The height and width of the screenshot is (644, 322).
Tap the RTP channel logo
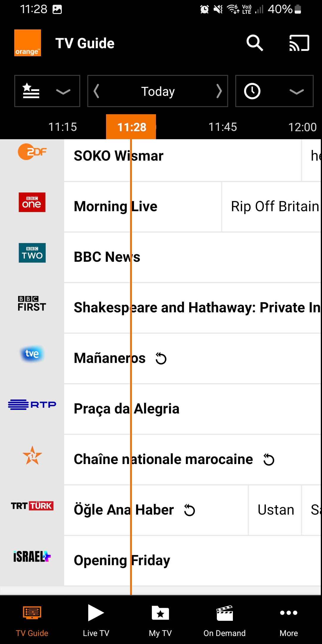click(x=32, y=405)
